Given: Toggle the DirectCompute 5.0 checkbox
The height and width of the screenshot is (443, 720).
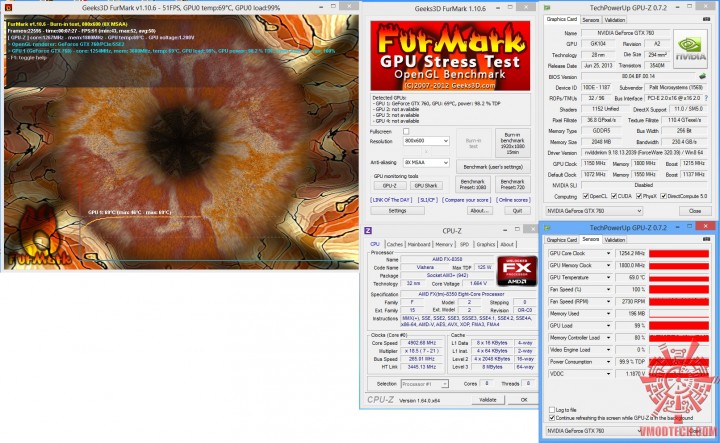Looking at the screenshot, I should (663, 196).
